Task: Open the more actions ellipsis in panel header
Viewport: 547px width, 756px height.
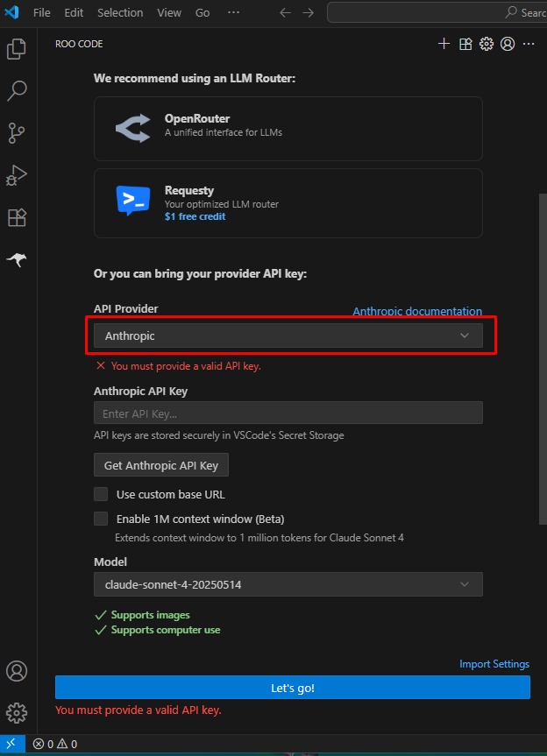Action: (529, 44)
